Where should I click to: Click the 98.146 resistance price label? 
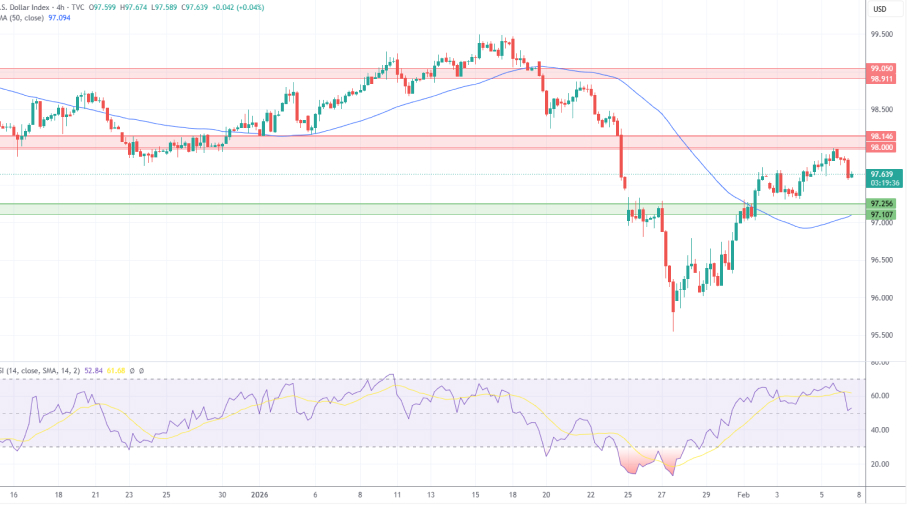(882, 136)
